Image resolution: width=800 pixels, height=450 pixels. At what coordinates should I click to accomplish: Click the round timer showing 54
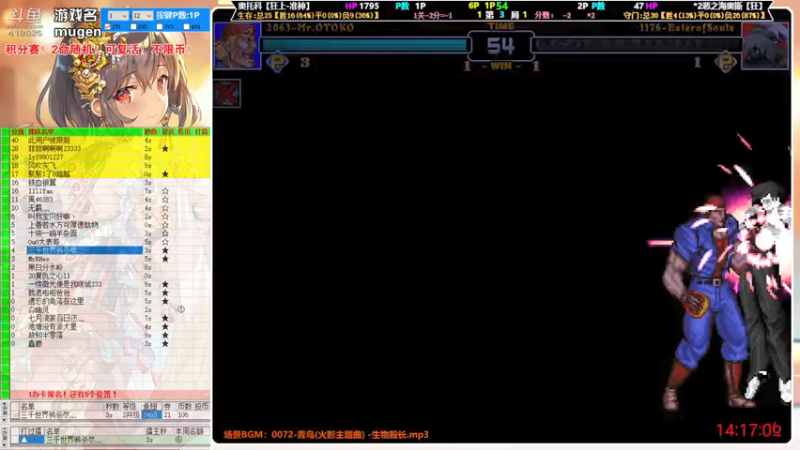pyautogui.click(x=501, y=46)
